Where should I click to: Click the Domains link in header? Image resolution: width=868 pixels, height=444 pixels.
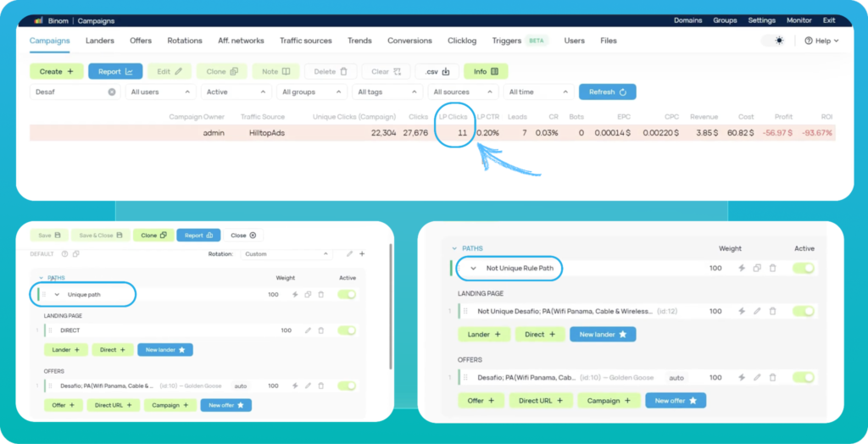coord(687,20)
